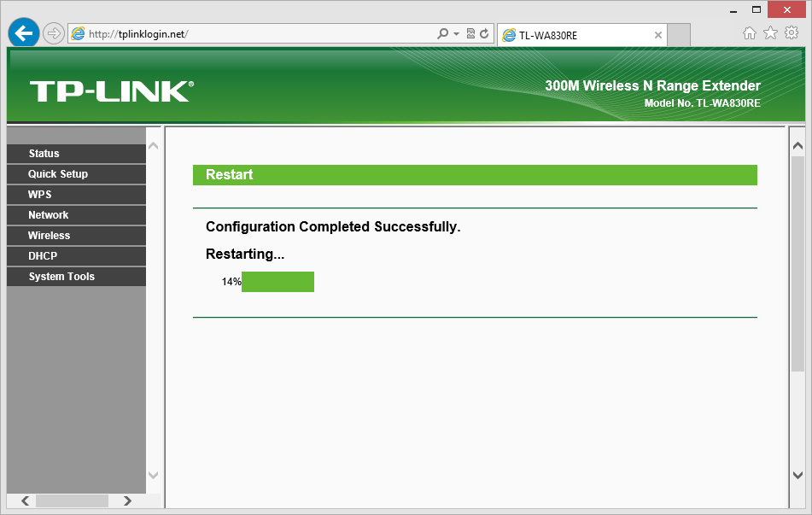
Task: Click the TP-LINK logo
Action: [111, 91]
